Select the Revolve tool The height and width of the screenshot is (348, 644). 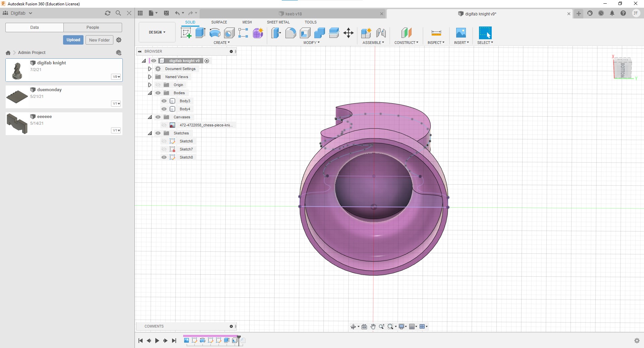215,33
